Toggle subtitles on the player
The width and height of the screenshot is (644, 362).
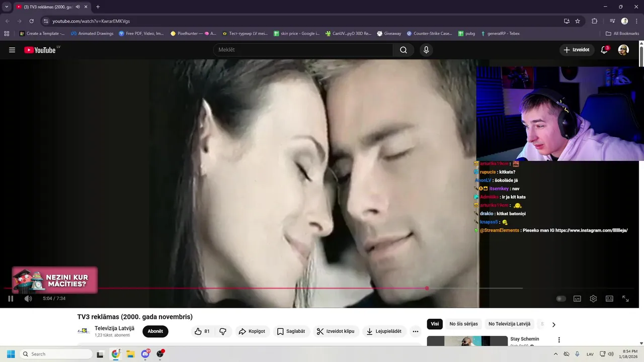[577, 299]
